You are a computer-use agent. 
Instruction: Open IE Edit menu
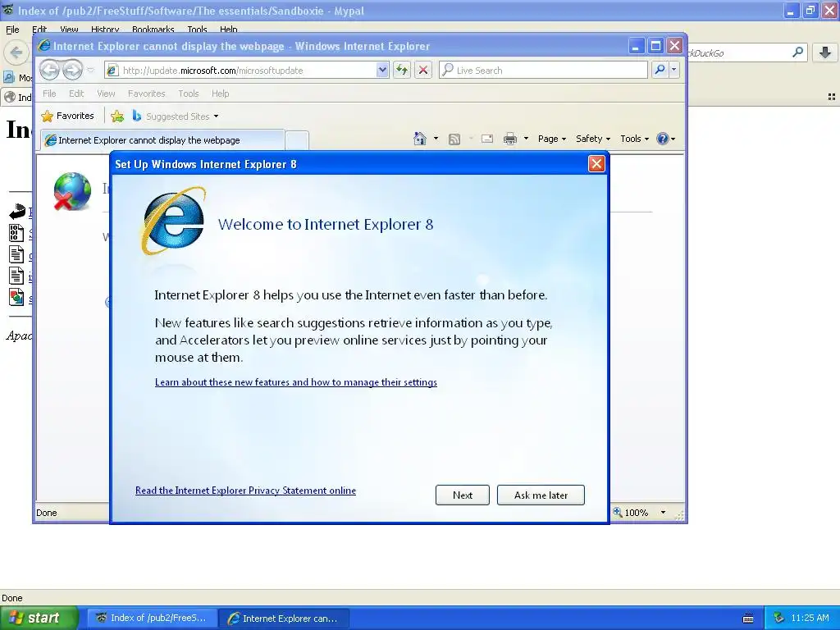click(76, 94)
